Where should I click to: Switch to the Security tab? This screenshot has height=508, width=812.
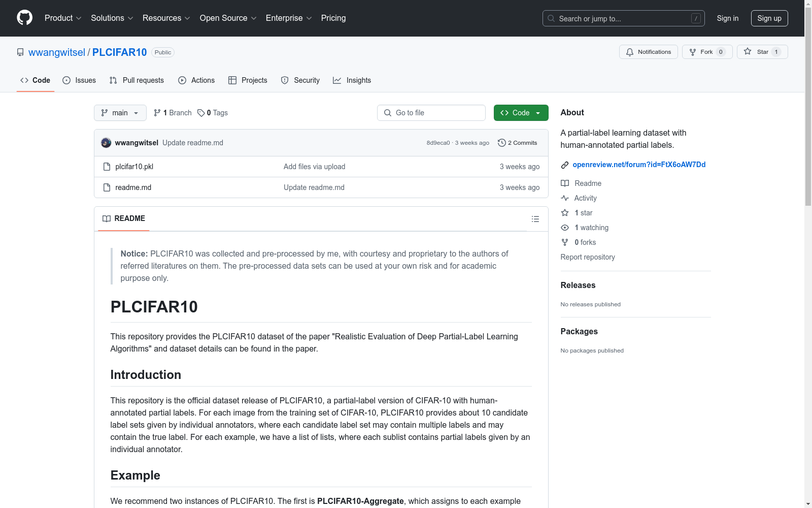[x=300, y=80]
